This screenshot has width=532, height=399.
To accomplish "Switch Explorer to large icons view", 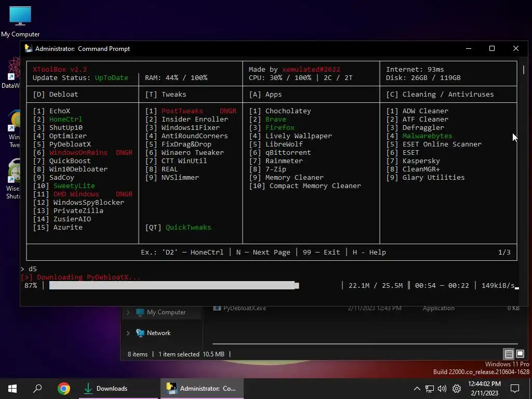I will [520, 354].
